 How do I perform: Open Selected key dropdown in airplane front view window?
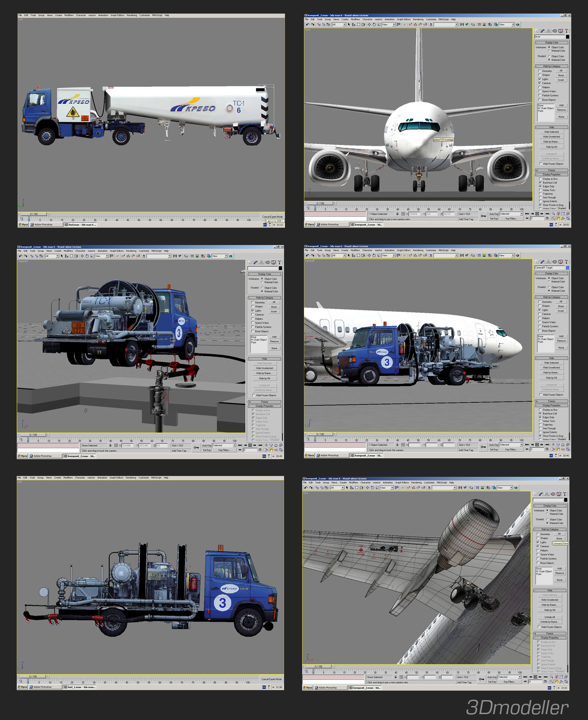pos(511,214)
